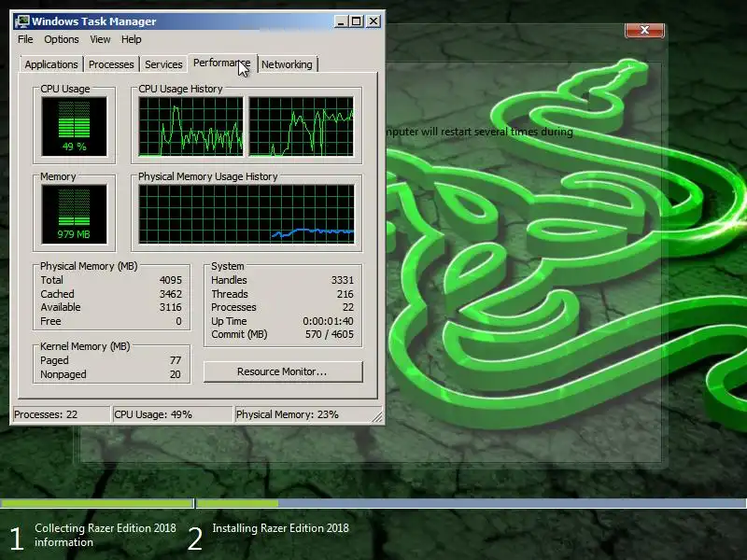Click the Handles value 3331
The height and width of the screenshot is (560, 747).
coord(343,280)
